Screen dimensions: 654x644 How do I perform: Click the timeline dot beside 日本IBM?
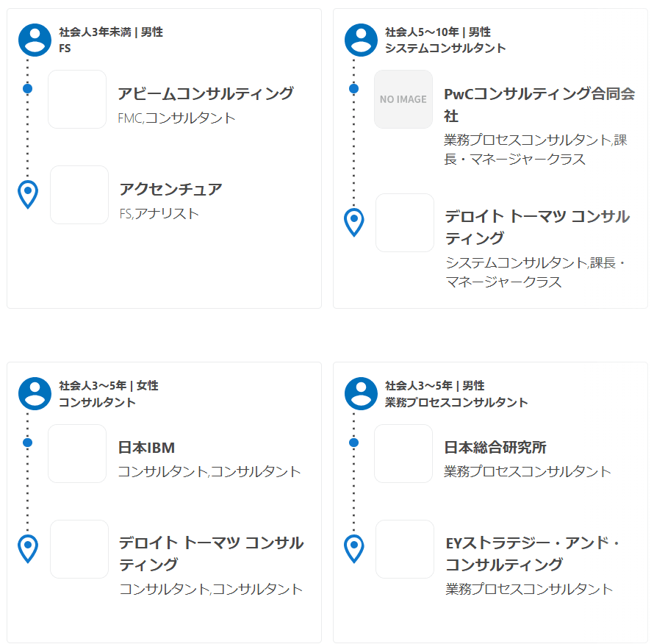pos(28,443)
